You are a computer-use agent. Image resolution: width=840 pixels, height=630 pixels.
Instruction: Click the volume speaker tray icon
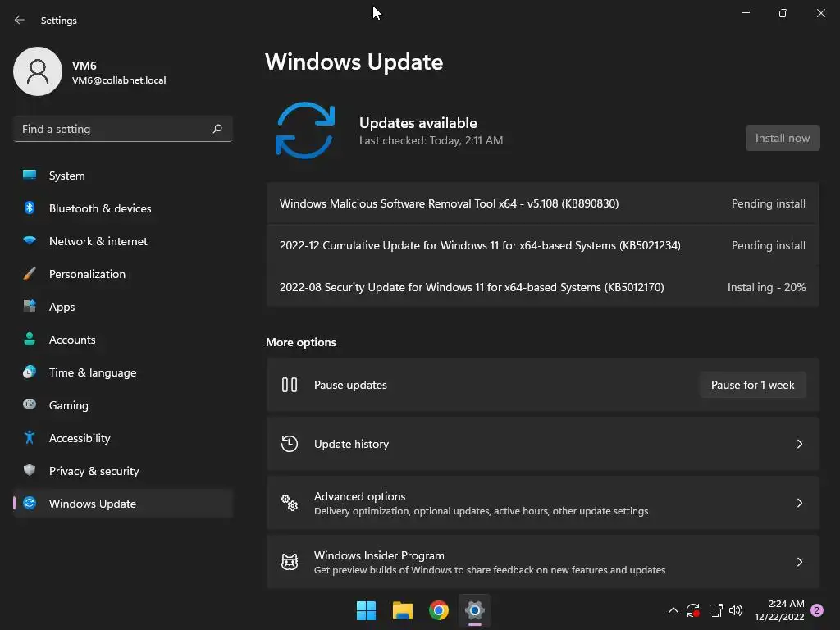[x=736, y=610]
